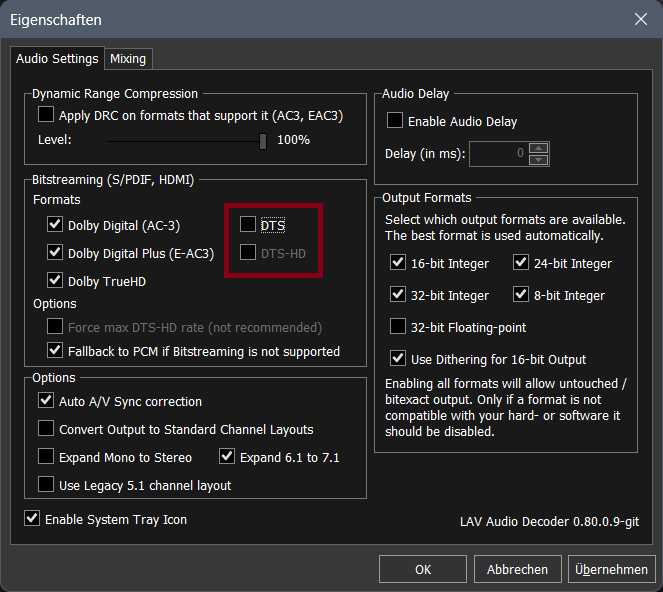Viewport: 663px width, 592px height.
Task: Toggle 32-bit Integer output format
Action: 398,294
